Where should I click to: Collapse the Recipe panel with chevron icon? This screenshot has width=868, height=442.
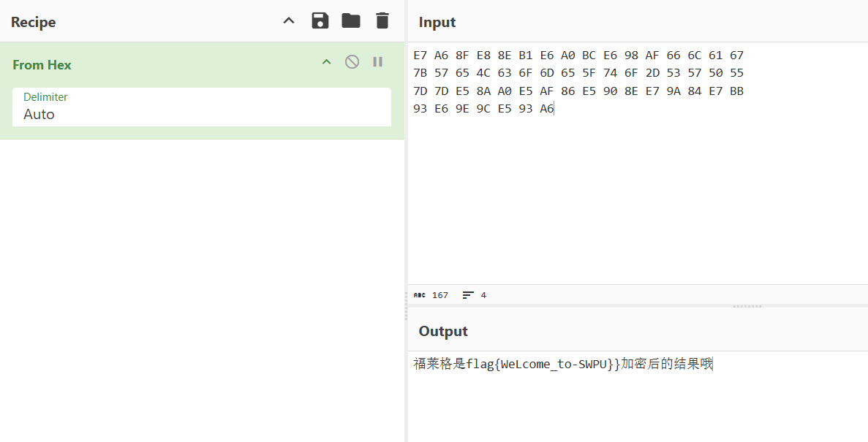click(288, 22)
